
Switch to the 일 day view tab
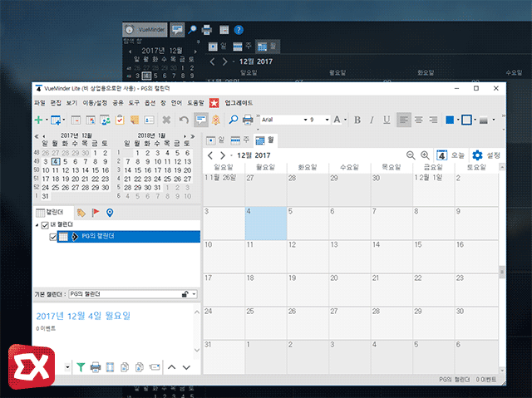coord(215,140)
